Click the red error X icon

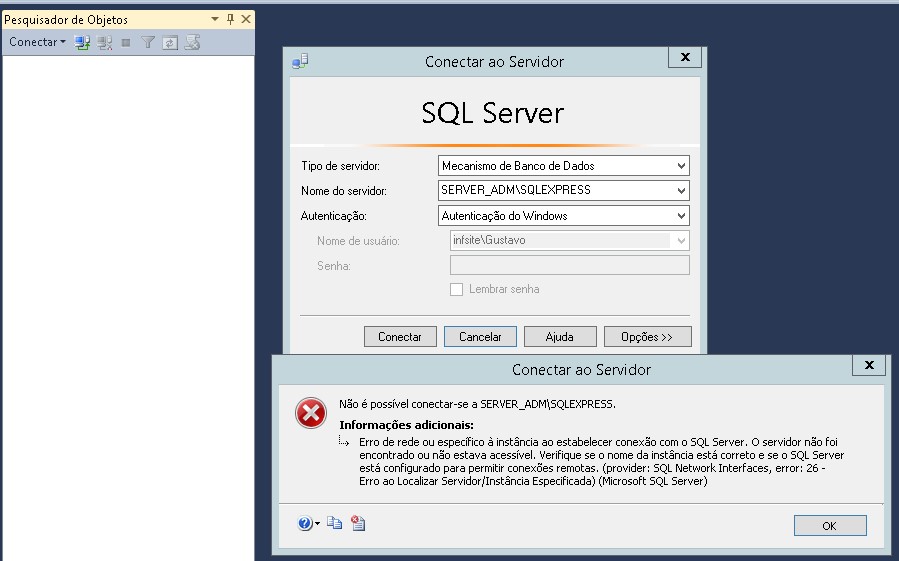click(311, 413)
